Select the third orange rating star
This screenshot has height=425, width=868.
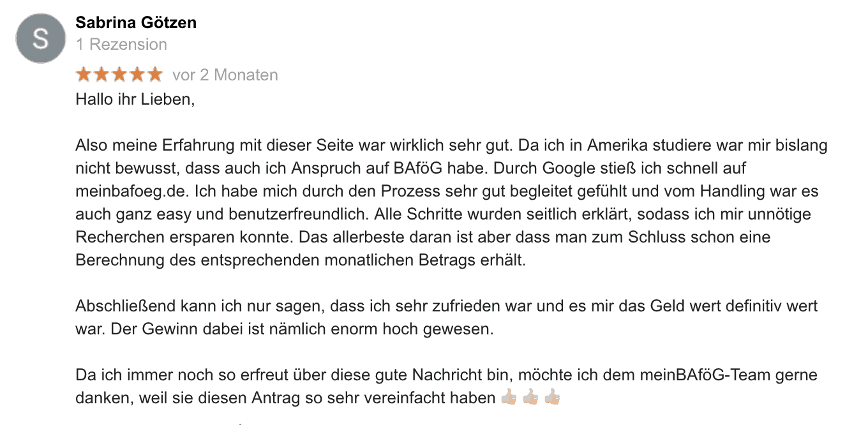pos(119,75)
